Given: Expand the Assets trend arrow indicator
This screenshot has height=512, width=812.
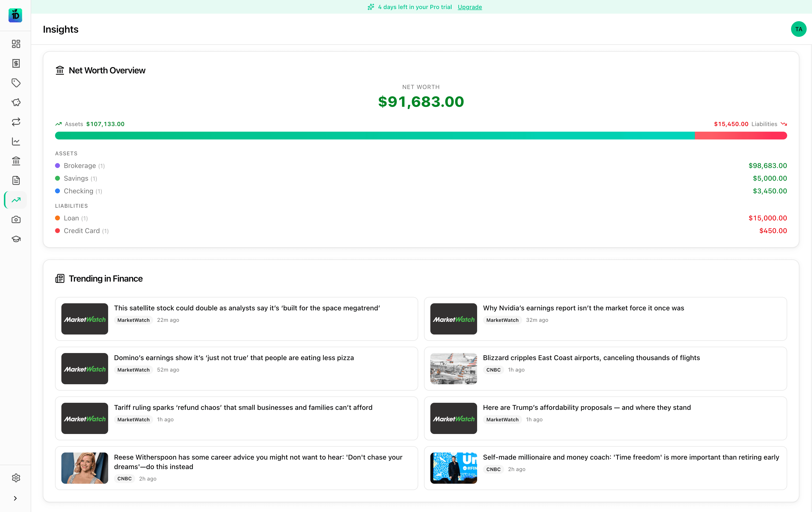Looking at the screenshot, I should [59, 124].
